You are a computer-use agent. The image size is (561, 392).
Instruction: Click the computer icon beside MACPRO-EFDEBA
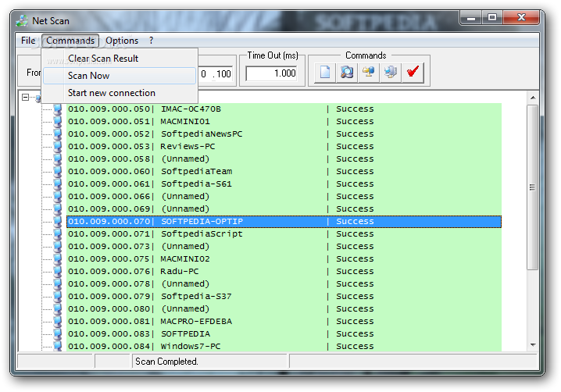pyautogui.click(x=57, y=321)
